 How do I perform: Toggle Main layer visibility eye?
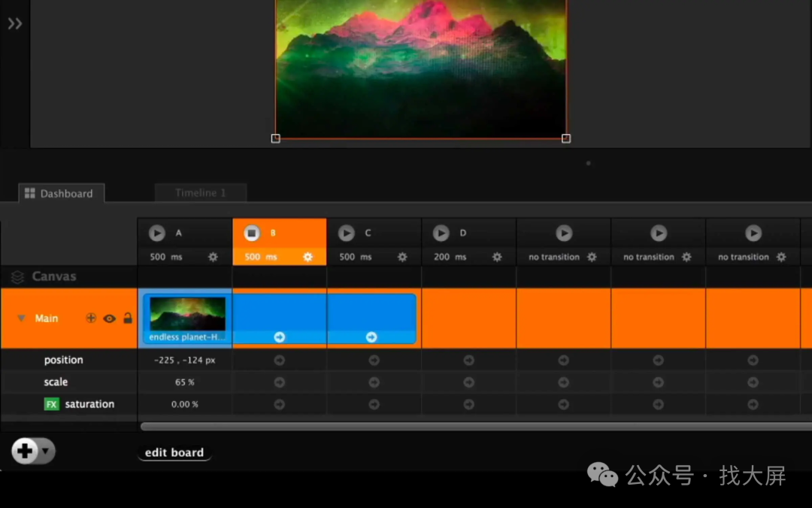pos(109,318)
